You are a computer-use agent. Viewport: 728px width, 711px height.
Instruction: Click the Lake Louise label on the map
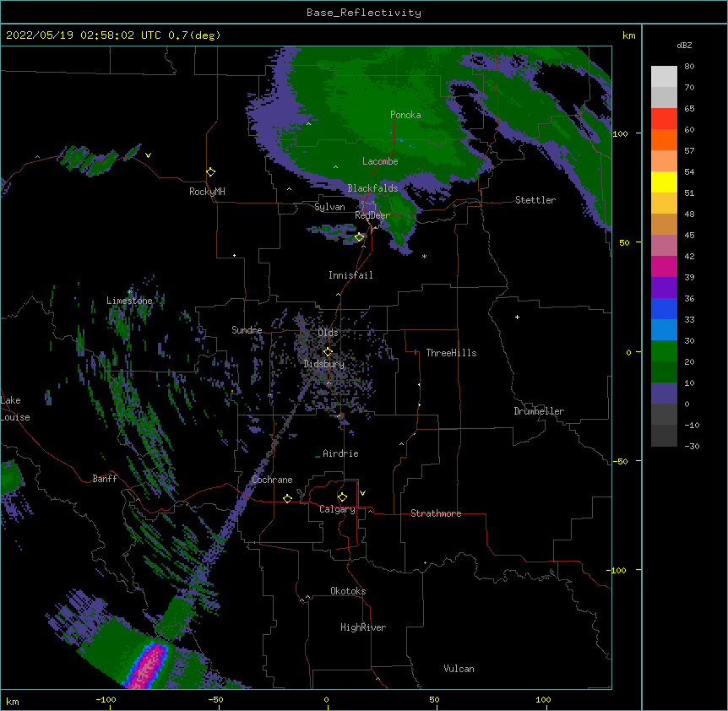coord(15,409)
